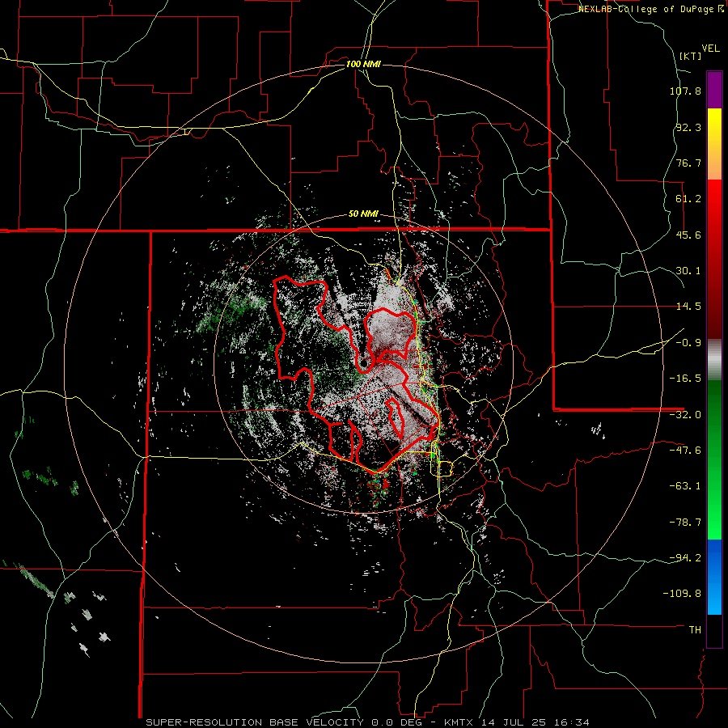Viewport: 728px width, 728px height.
Task: Click the -0.9 scale value
Action: tap(688, 343)
